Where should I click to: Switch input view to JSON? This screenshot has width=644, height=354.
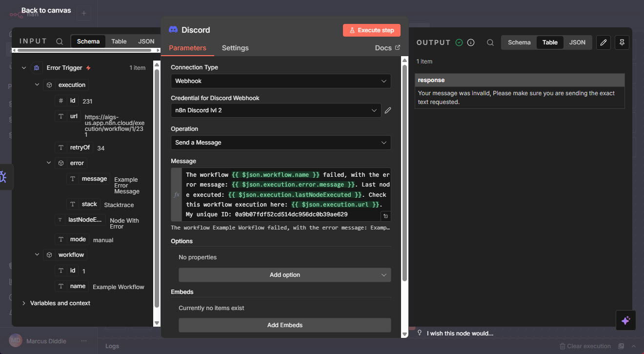coord(146,42)
